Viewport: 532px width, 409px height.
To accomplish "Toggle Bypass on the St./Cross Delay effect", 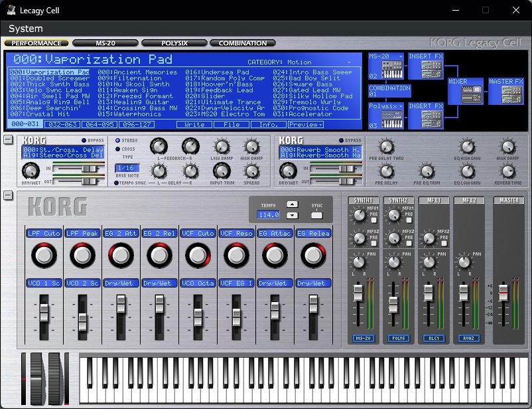I will (84, 140).
